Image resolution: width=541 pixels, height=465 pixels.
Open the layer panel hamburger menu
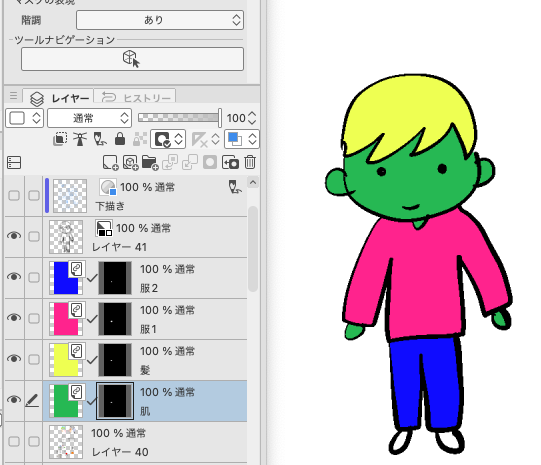[x=13, y=96]
